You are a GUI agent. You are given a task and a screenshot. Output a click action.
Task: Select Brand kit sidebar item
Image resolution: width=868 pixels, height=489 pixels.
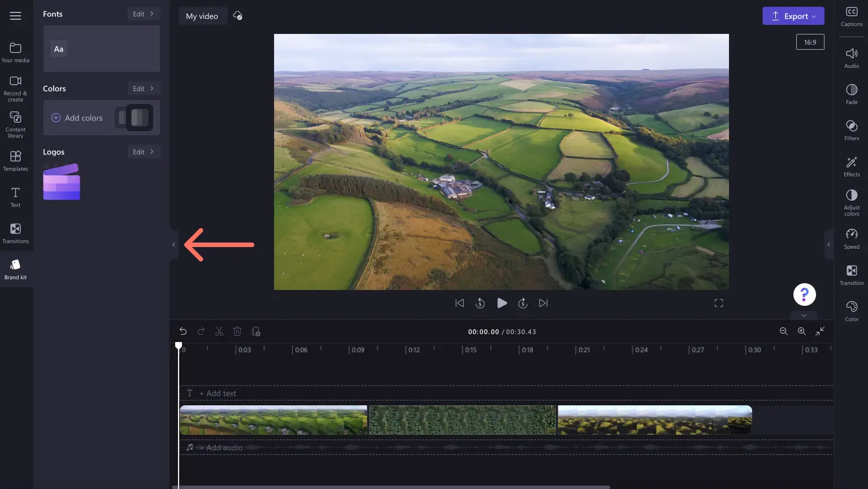(x=15, y=269)
